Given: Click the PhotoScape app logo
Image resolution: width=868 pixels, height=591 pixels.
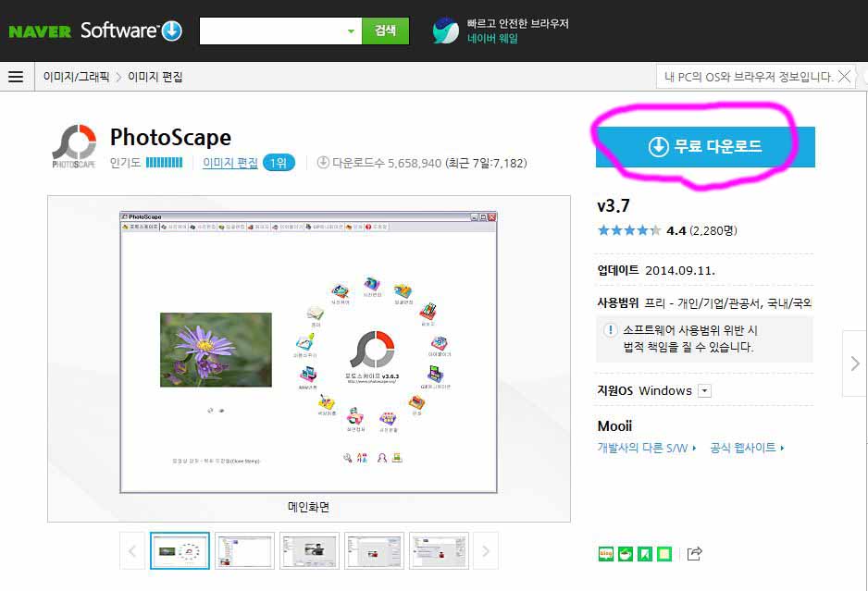Looking at the screenshot, I should tap(74, 146).
